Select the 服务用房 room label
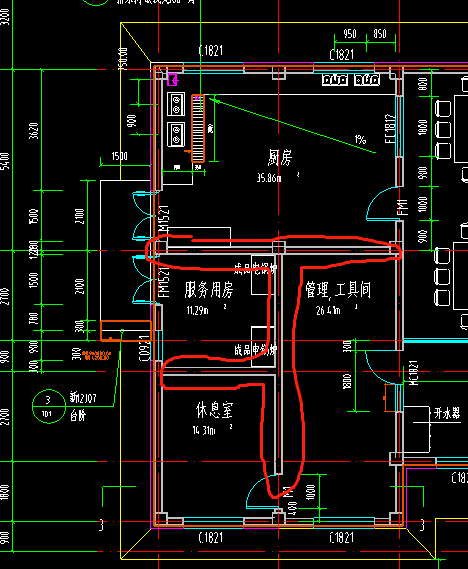The width and height of the screenshot is (468, 569). (x=209, y=290)
